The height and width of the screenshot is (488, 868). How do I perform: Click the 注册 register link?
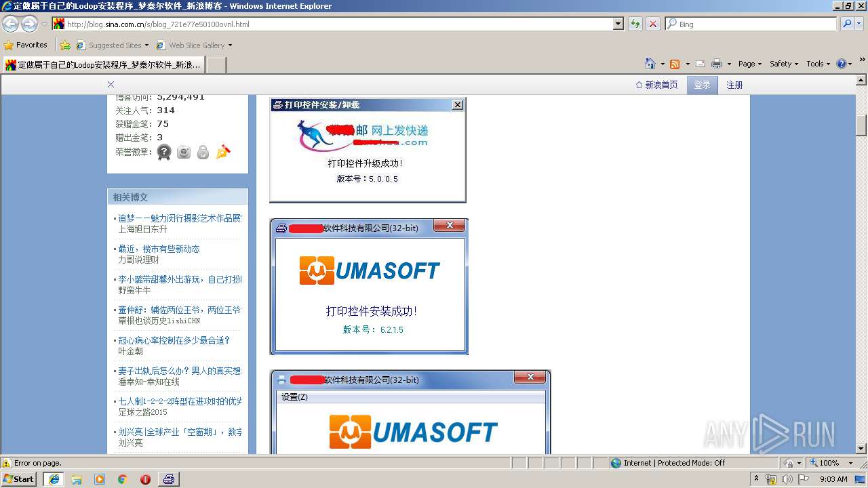click(734, 85)
